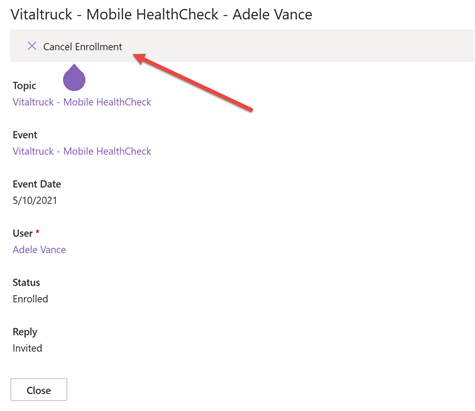This screenshot has width=475, height=411.
Task: Click the page title mentioning Adele Vance
Action: pos(162,15)
